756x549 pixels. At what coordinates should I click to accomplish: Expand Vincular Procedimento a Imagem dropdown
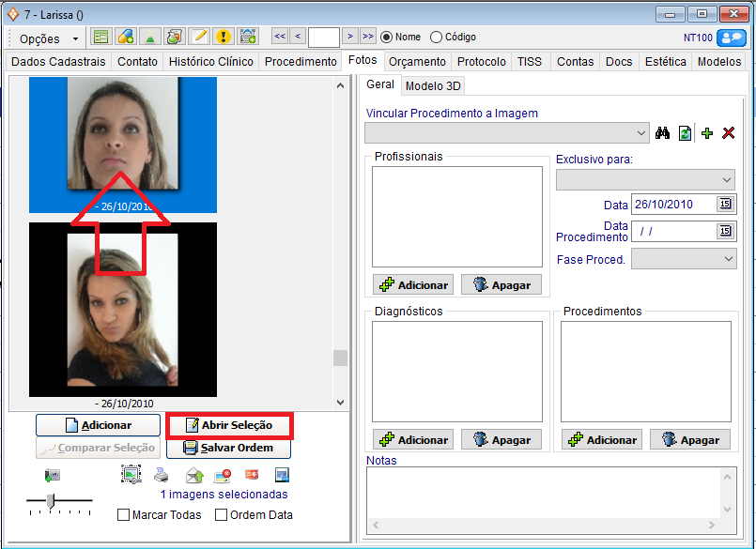641,133
